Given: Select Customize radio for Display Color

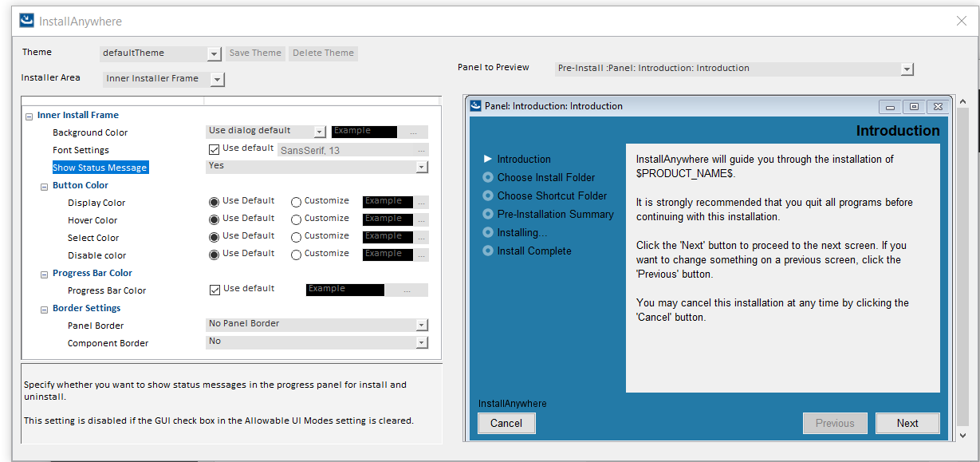Looking at the screenshot, I should (296, 202).
